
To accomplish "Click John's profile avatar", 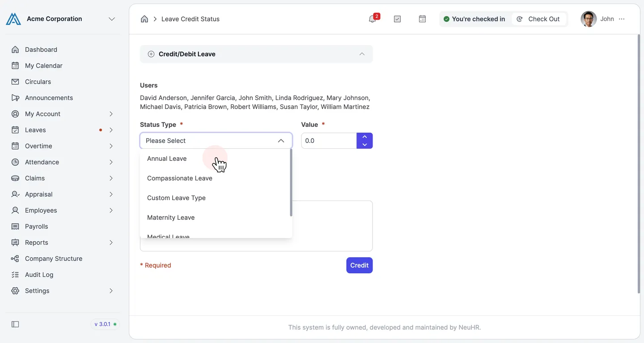I will point(589,19).
